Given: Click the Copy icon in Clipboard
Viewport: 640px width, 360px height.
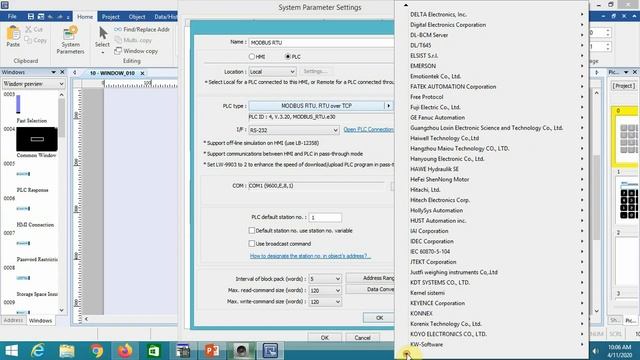Looking at the screenshot, I should tap(28, 40).
